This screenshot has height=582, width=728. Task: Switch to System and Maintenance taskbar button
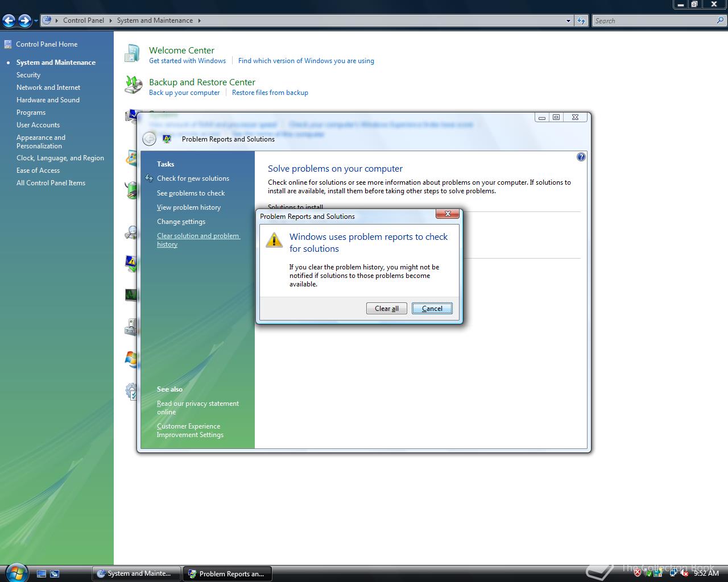tap(136, 573)
